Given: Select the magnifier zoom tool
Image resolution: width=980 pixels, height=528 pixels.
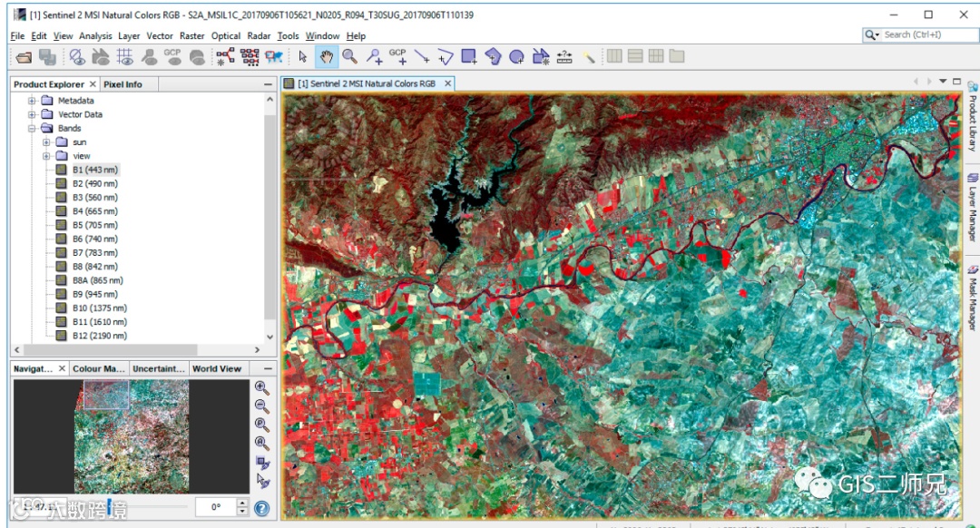Looking at the screenshot, I should (x=350, y=57).
